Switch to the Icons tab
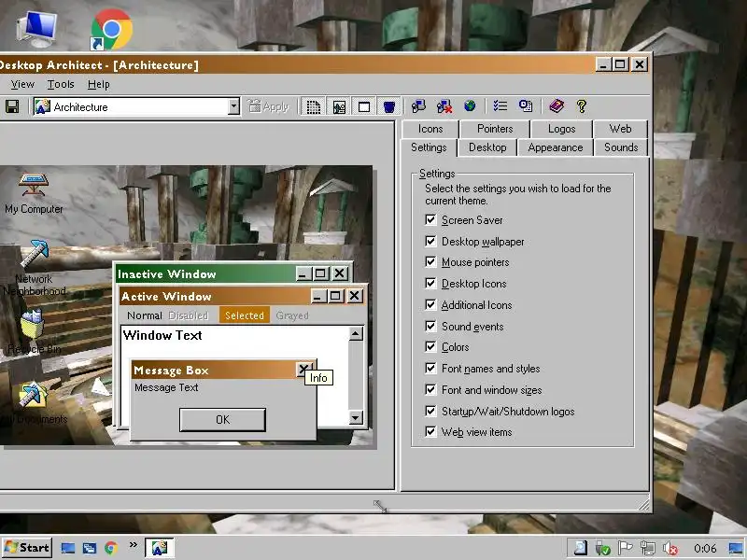Image resolution: width=747 pixels, height=560 pixels. tap(430, 129)
